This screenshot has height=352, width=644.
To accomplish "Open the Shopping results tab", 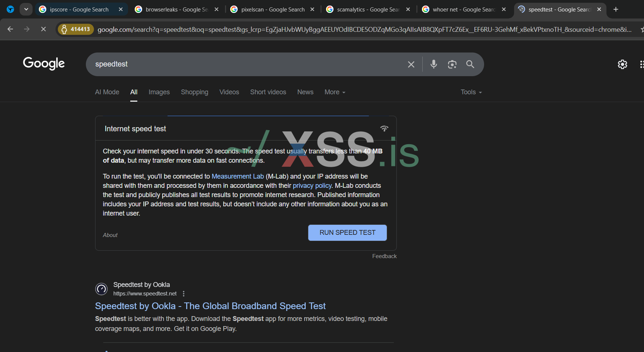I will pyautogui.click(x=195, y=92).
